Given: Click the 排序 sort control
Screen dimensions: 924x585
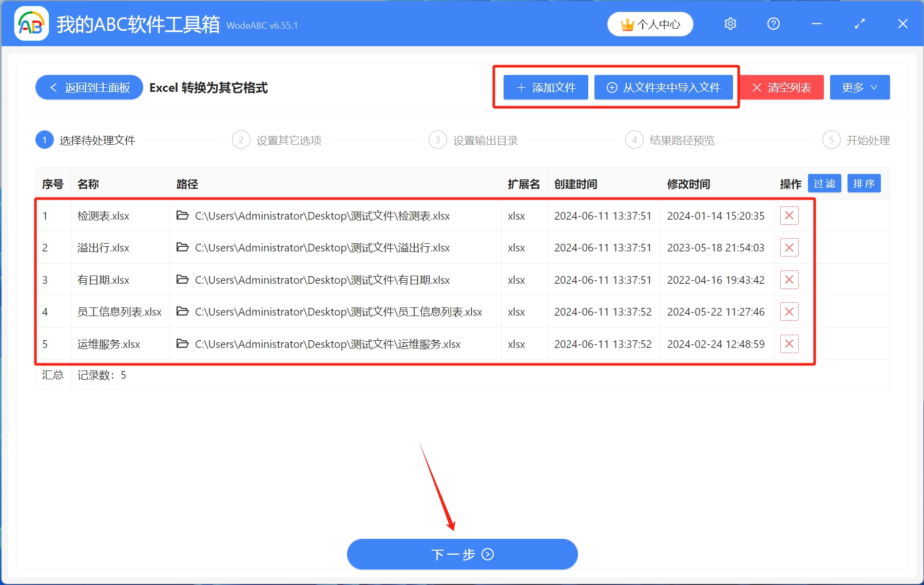Looking at the screenshot, I should 864,183.
